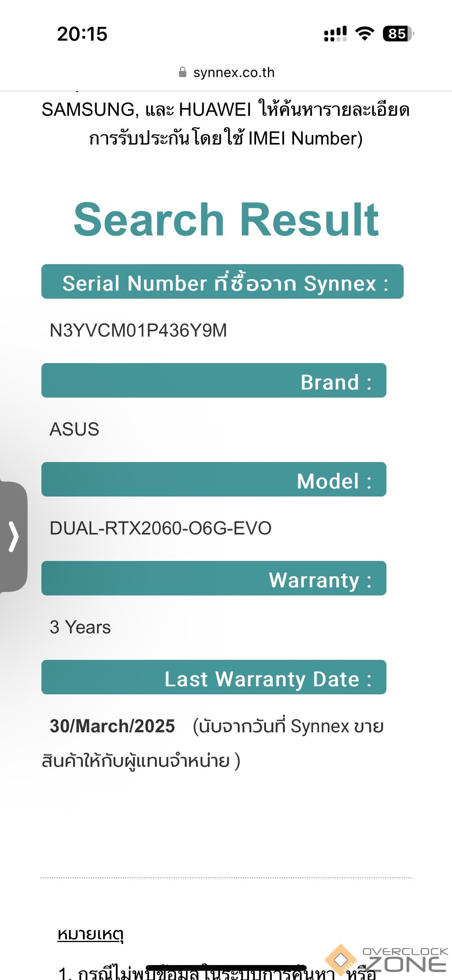Image resolution: width=452 pixels, height=980 pixels.
Task: Expand the side panel chevron arrow
Action: pyautogui.click(x=14, y=536)
